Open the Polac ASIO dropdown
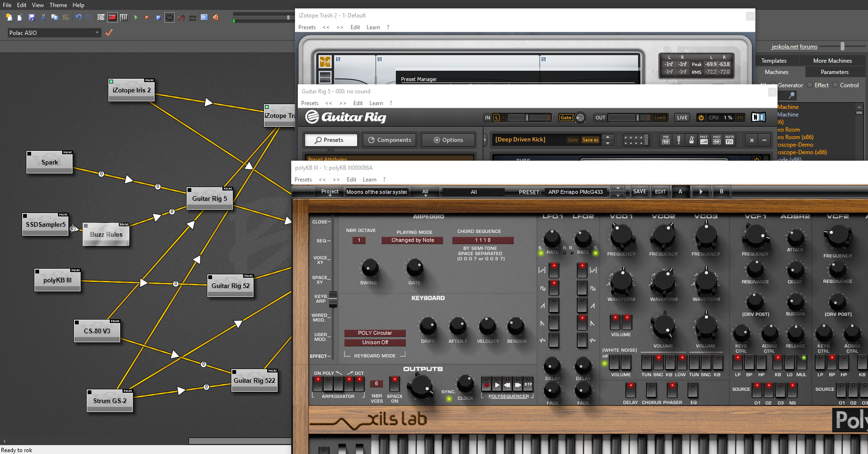868x454 pixels. [54, 33]
